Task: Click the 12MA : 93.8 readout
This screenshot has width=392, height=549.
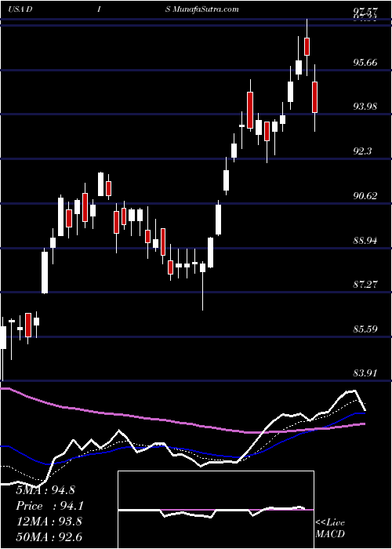Action: pos(49,522)
